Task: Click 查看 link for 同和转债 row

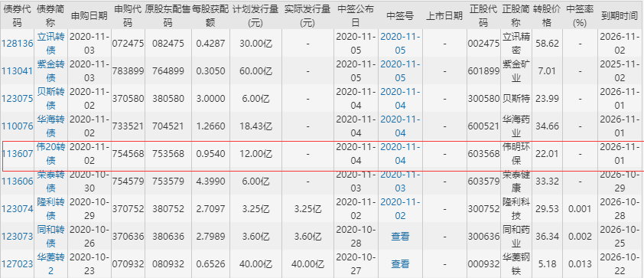Action: click(x=400, y=237)
